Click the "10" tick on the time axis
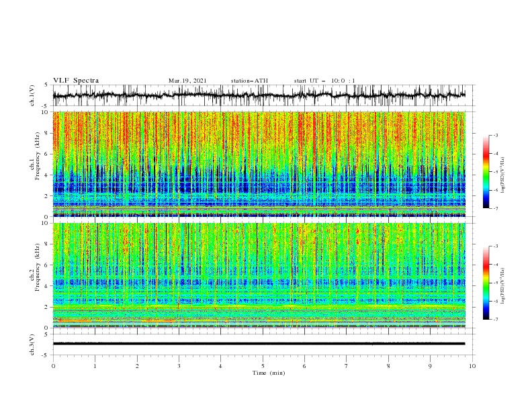532x411 pixels. coord(472,366)
